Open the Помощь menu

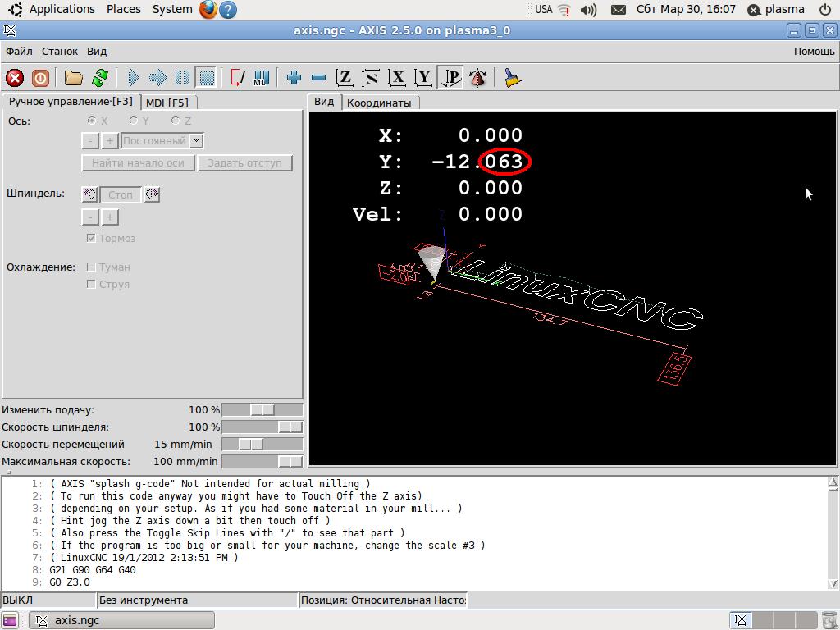click(x=814, y=52)
